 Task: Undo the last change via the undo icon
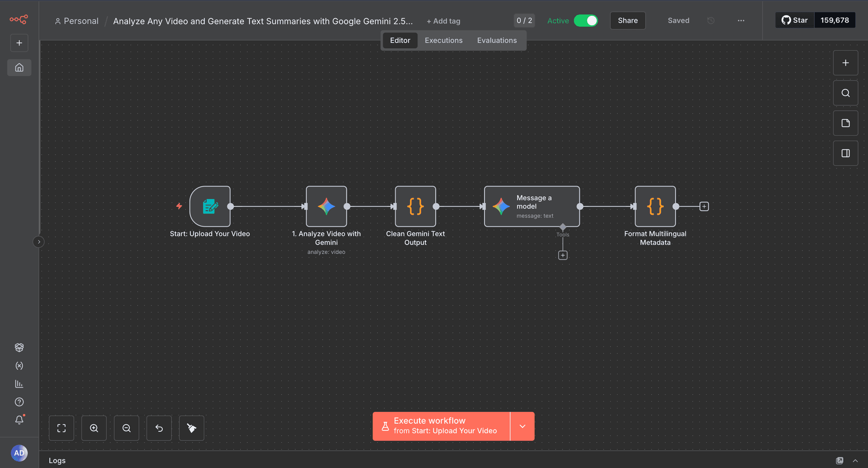point(159,428)
